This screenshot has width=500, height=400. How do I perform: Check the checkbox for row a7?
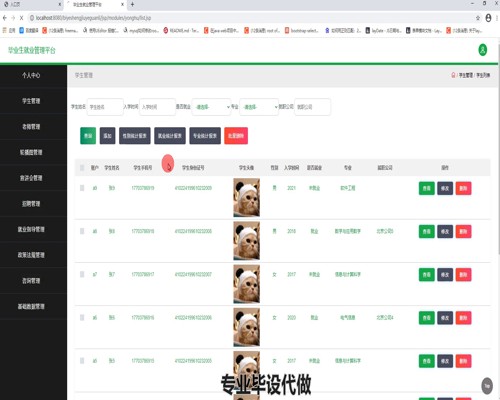tap(82, 274)
